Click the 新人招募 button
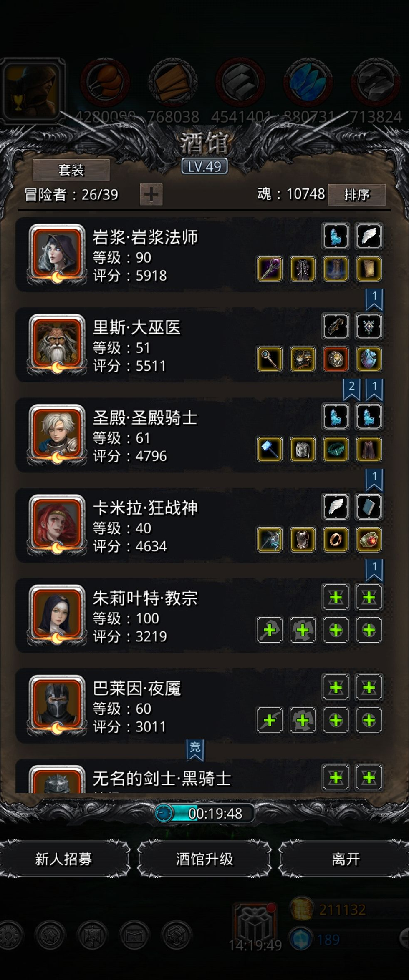This screenshot has width=409, height=980. [x=63, y=859]
